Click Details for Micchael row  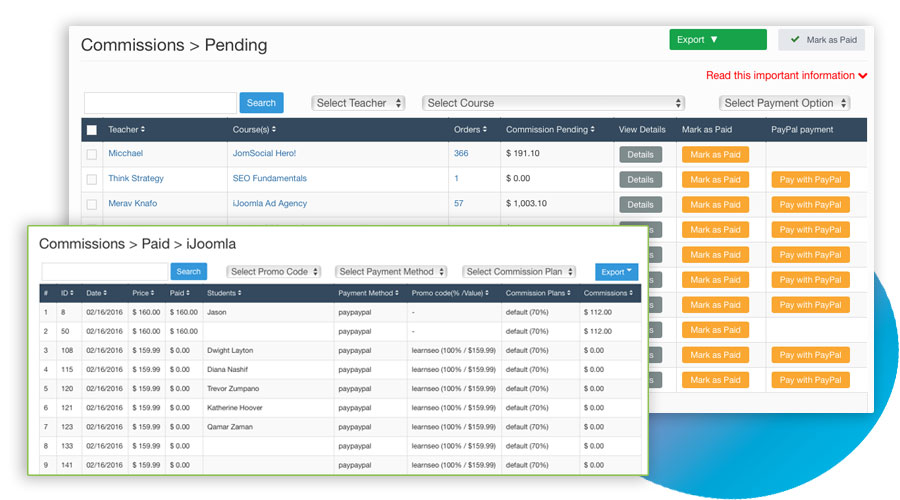coord(641,154)
